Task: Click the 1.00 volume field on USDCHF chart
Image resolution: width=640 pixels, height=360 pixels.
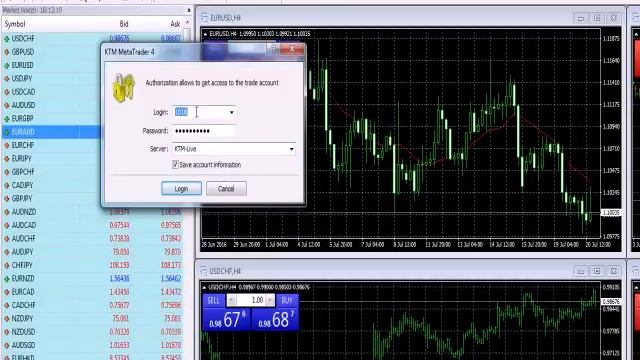Action: [x=251, y=300]
